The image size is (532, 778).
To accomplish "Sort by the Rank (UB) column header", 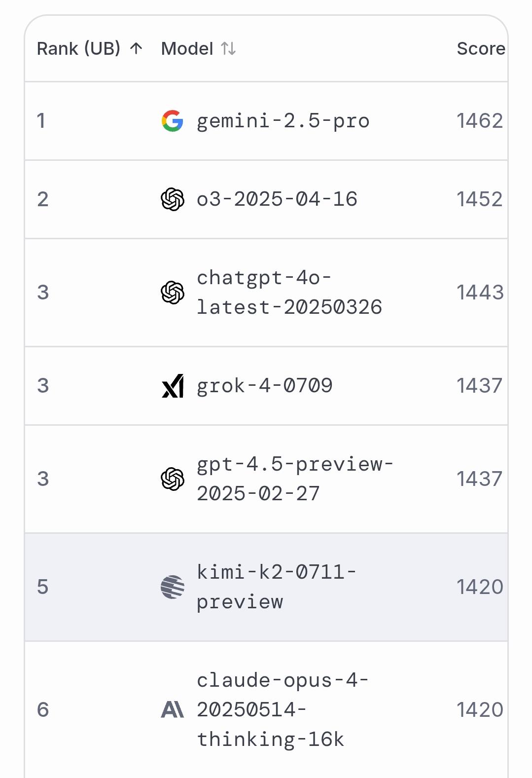I will tap(78, 48).
